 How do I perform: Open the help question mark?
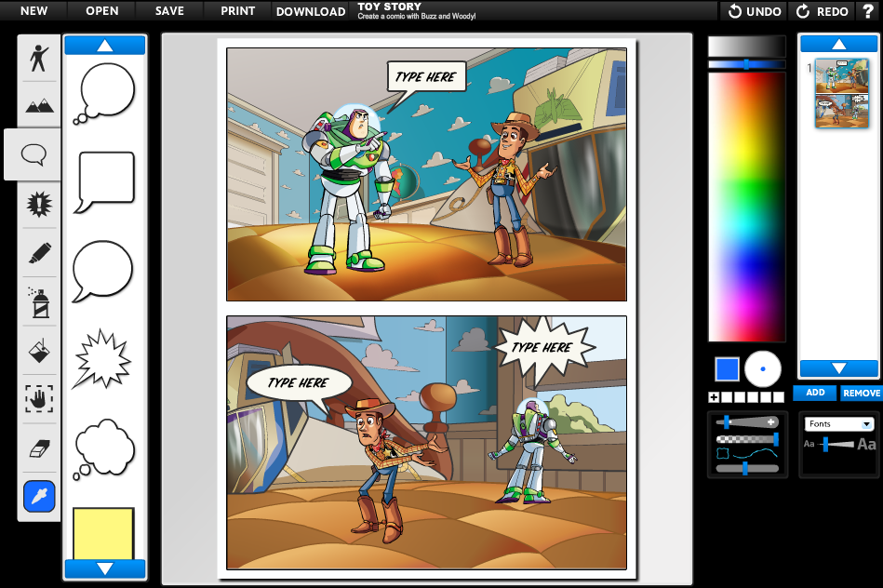[x=868, y=11]
